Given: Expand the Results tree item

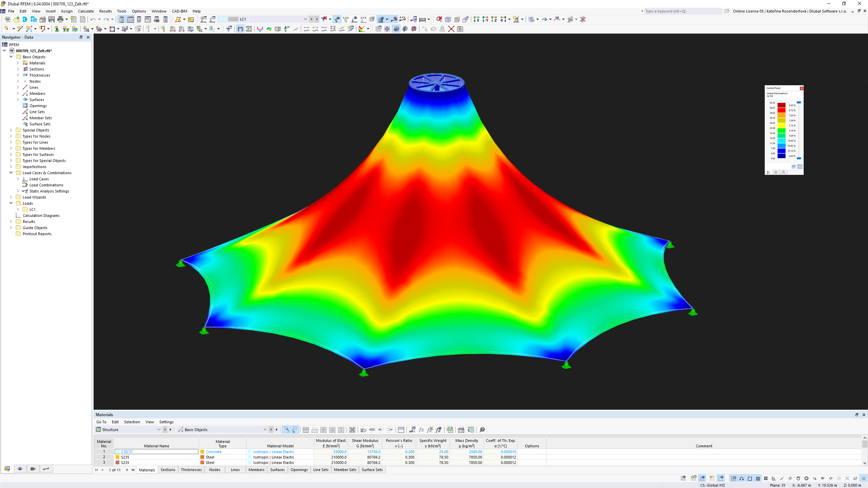Looking at the screenshot, I should tap(11, 221).
